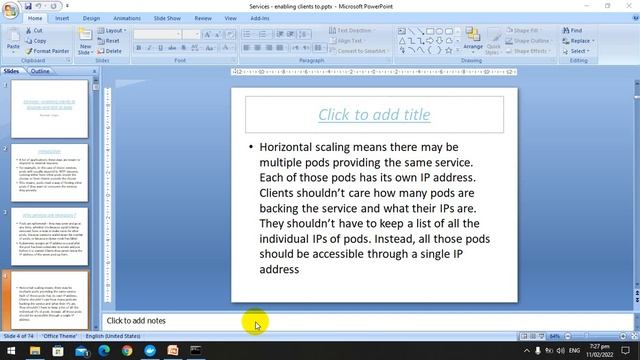Click the zoom out minus button
Viewport: 640px width, 360px height.
point(567,336)
